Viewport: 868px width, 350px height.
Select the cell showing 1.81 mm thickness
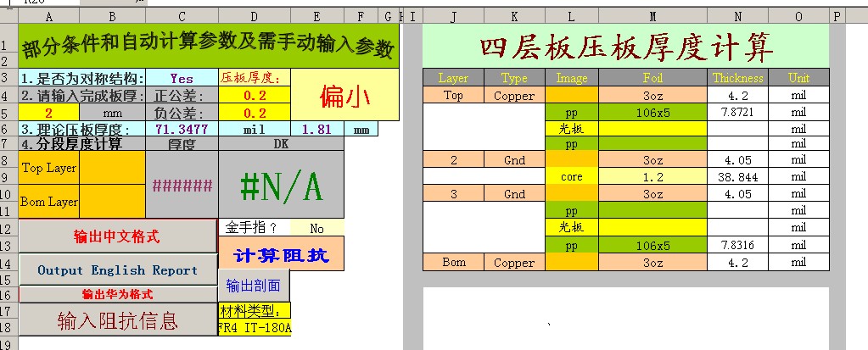point(317,130)
